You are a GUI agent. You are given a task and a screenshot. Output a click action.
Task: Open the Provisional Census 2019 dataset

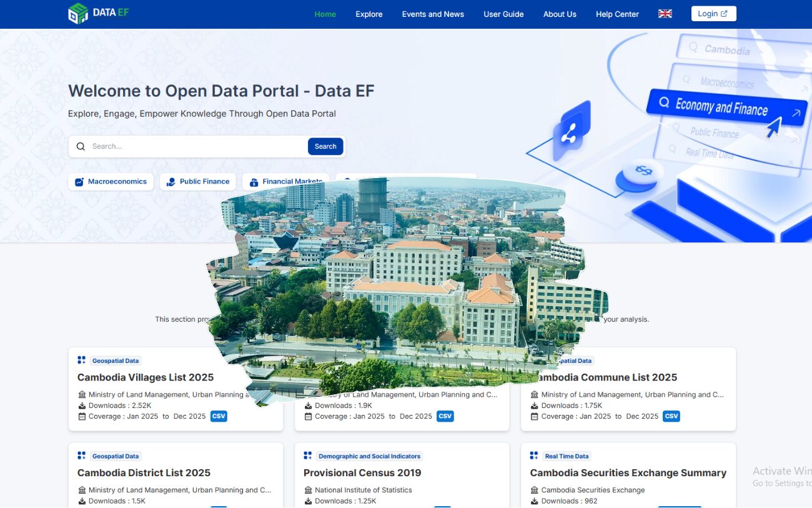(362, 472)
